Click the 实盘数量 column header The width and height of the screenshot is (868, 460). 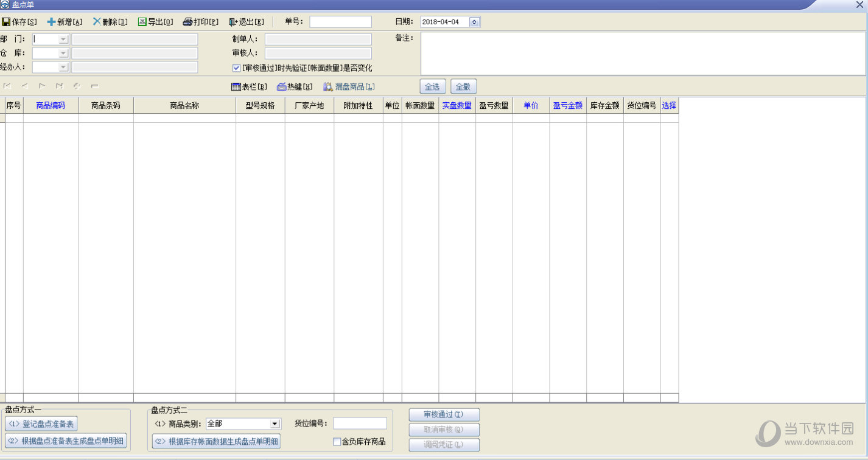coord(457,105)
